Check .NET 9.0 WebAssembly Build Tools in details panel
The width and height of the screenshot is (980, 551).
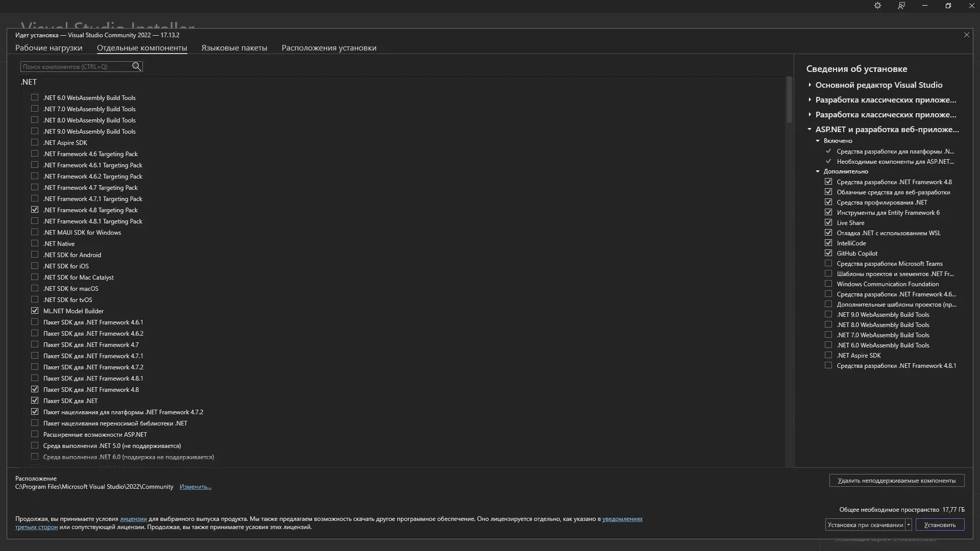(828, 314)
